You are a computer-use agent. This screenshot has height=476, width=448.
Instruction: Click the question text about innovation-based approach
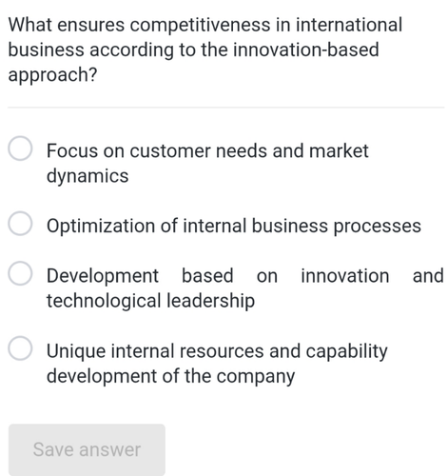click(205, 50)
